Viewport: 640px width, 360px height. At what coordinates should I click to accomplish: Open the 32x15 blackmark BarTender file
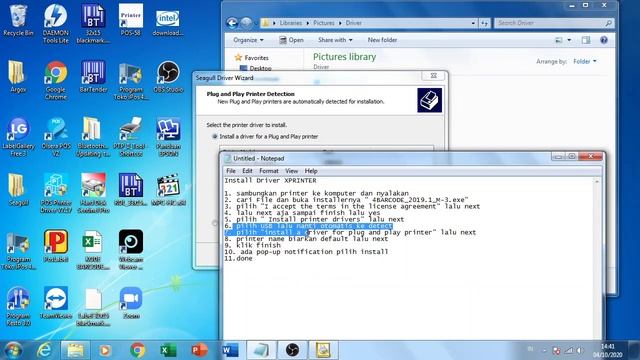click(x=93, y=24)
